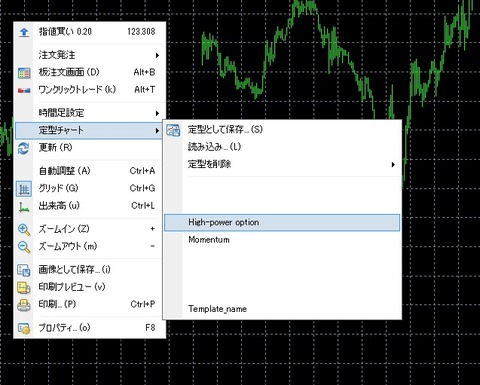
Task: Expand the 注文発注 submenu arrow
Action: coord(157,55)
